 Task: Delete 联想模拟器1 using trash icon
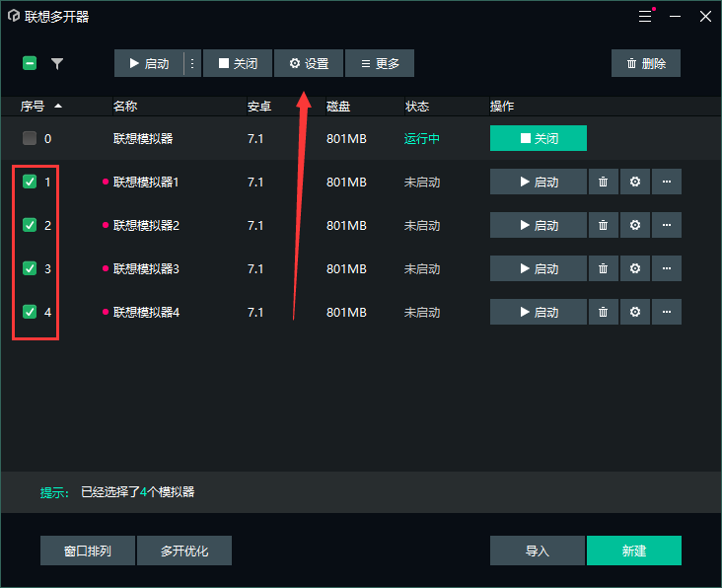(604, 182)
